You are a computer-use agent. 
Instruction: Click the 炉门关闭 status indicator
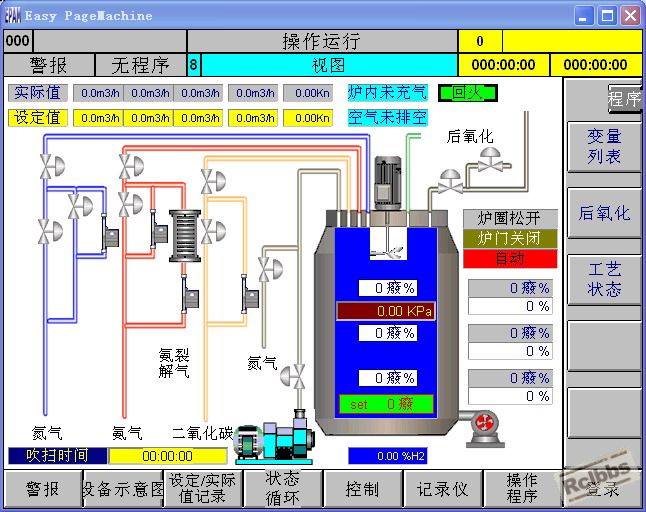510,238
